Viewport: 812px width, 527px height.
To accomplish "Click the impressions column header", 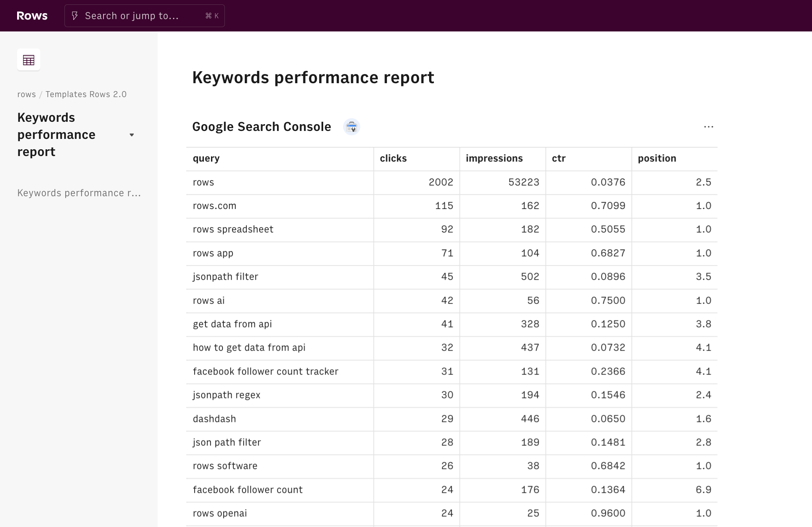I will [x=494, y=158].
